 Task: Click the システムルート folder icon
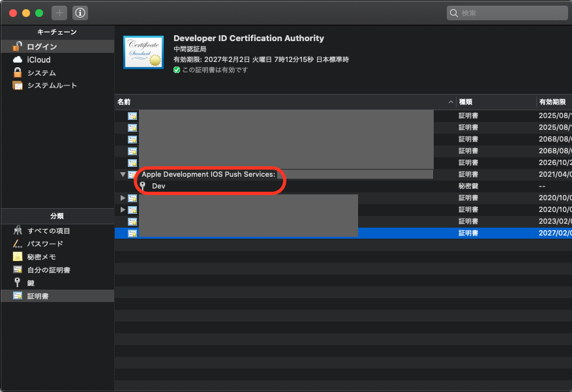click(17, 85)
